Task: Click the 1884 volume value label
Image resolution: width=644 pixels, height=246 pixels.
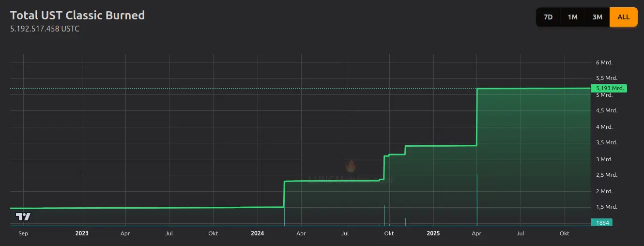Action: tap(602, 223)
